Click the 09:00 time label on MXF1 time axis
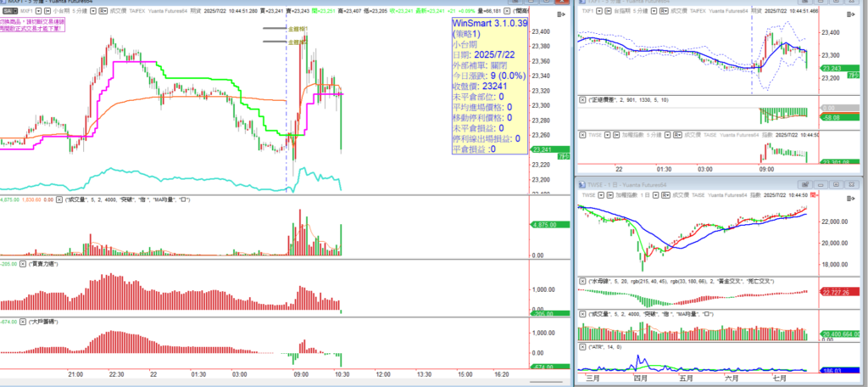This screenshot has height=387, width=868. [301, 375]
